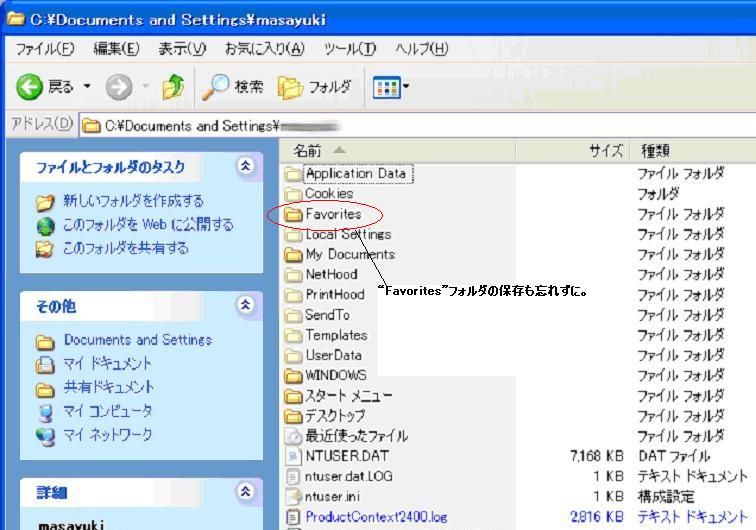Screen dimensions: 756x530
Task: Click the 2,816 KB size value
Action: point(597,517)
